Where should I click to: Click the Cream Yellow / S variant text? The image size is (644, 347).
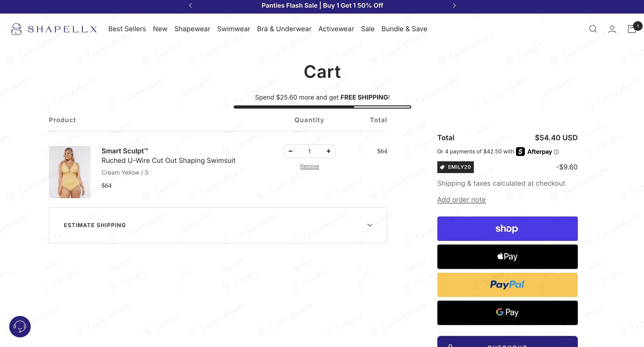point(125,173)
